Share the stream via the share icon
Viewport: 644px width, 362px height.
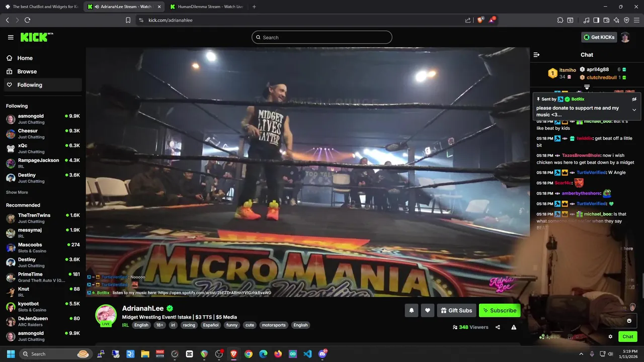(x=498, y=327)
